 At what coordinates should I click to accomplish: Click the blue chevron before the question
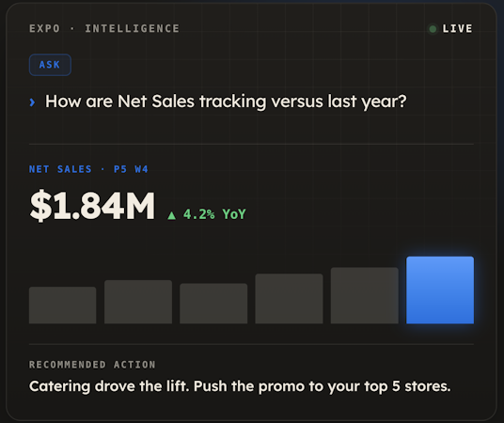pyautogui.click(x=32, y=102)
